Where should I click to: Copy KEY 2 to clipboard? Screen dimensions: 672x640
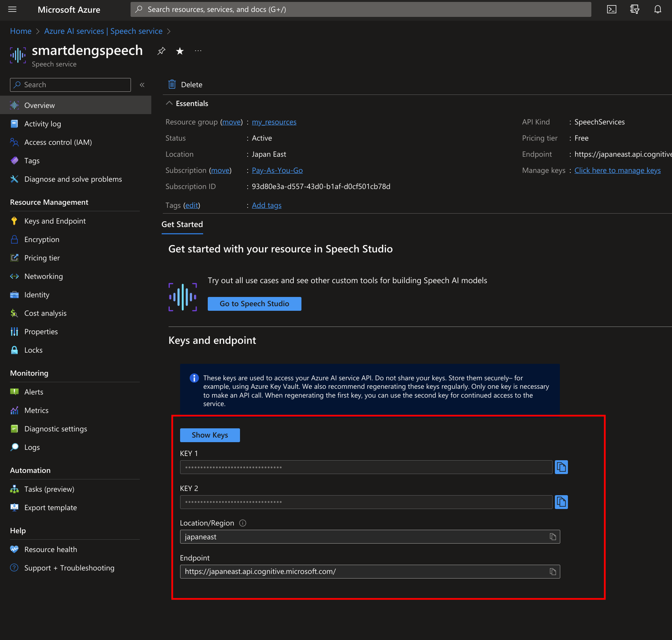point(561,502)
